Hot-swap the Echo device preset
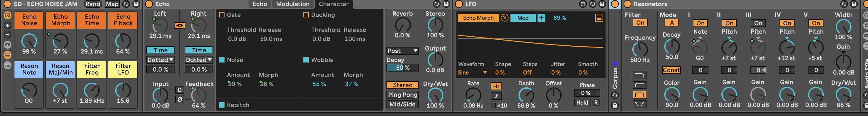The height and width of the screenshot is (116, 868). pyautogui.click(x=436, y=4)
